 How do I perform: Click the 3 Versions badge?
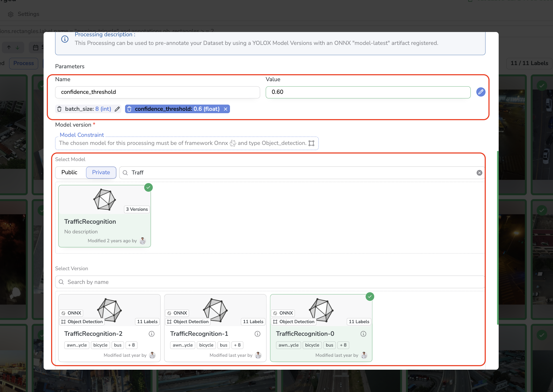click(137, 209)
